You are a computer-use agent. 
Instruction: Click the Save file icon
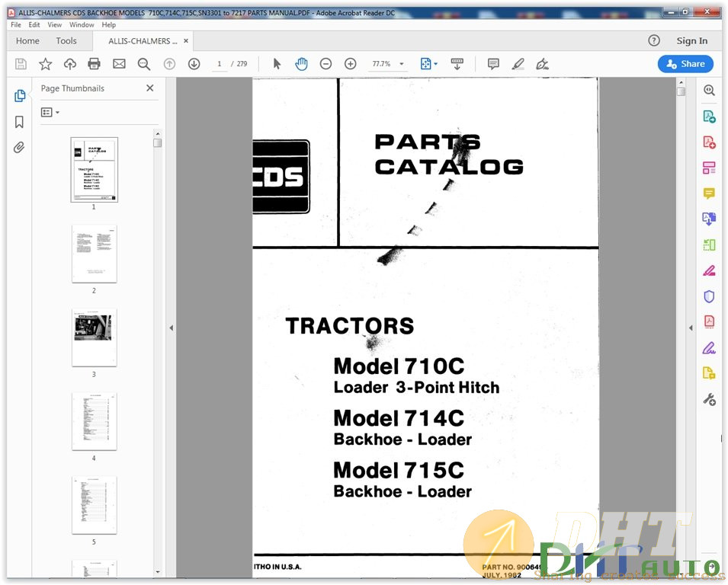[x=21, y=64]
